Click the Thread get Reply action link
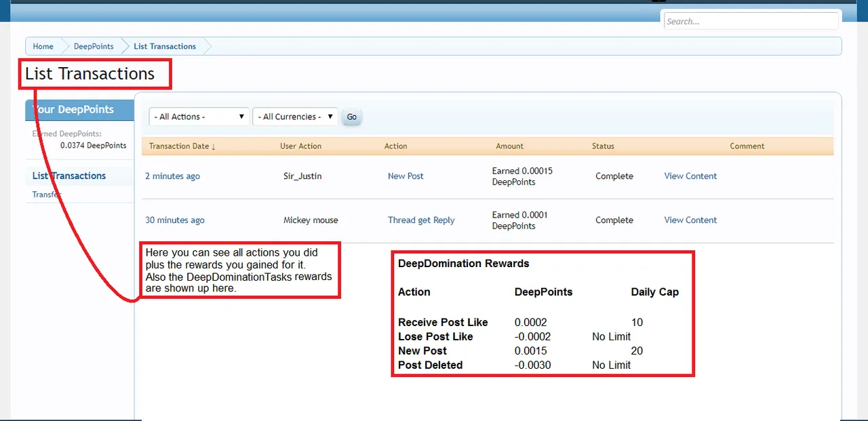Screen dimensions: 868x421 pos(421,220)
